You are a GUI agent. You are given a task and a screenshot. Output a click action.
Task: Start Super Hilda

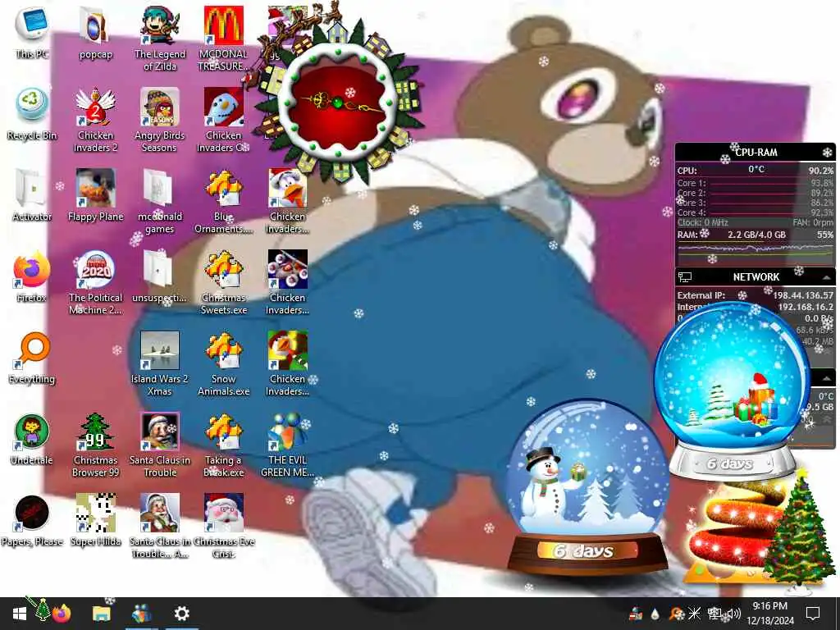click(95, 521)
